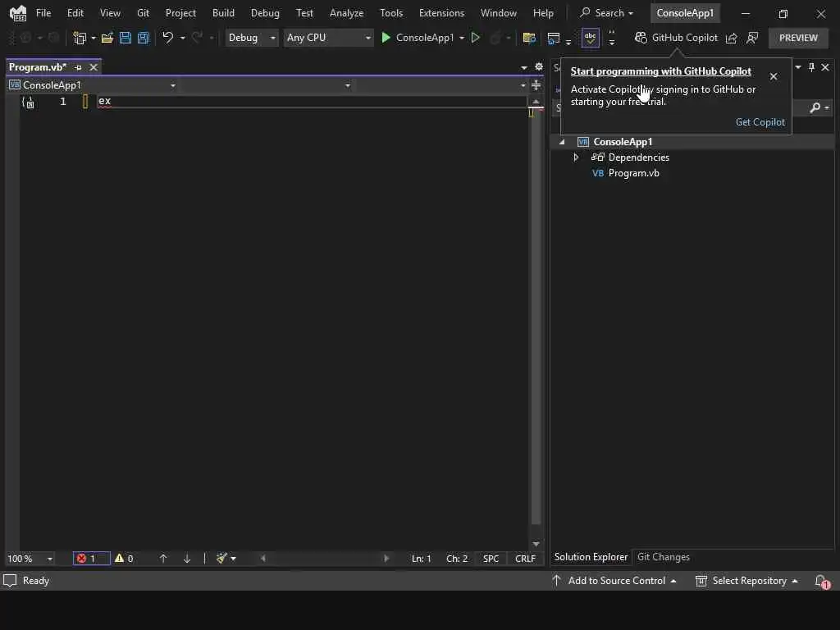
Task: Click the 'ex' code text on line 1
Action: point(104,101)
